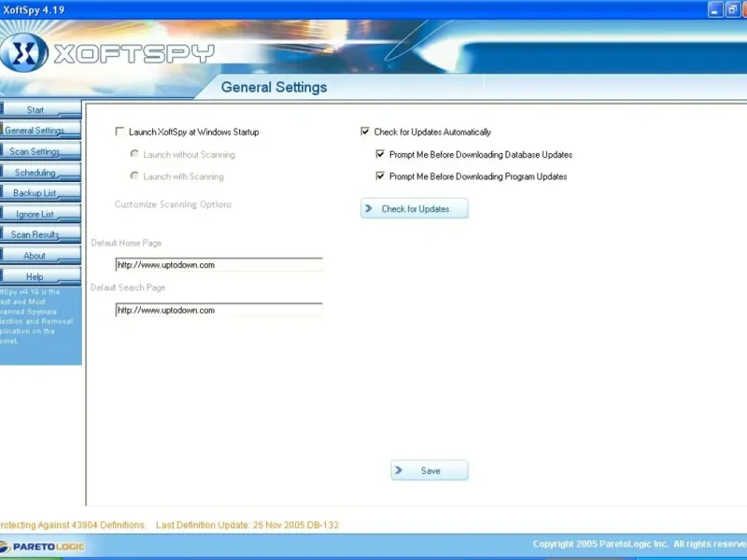Show the Backup List
Viewport: 747px width, 560px height.
click(x=40, y=193)
